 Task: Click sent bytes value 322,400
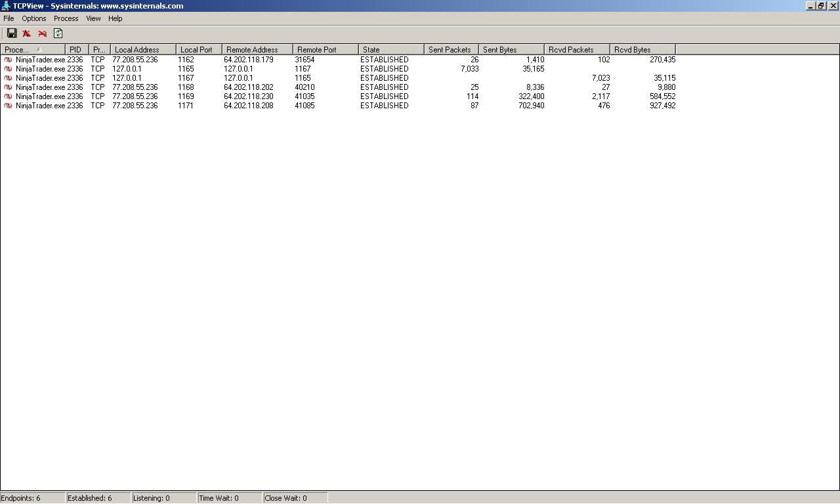[x=532, y=96]
